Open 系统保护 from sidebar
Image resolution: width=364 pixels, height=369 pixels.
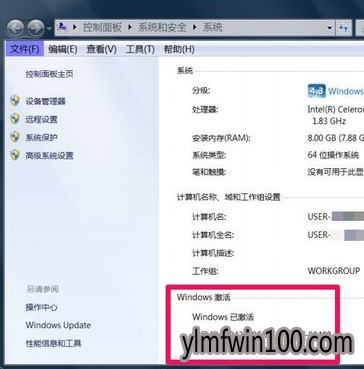click(42, 137)
